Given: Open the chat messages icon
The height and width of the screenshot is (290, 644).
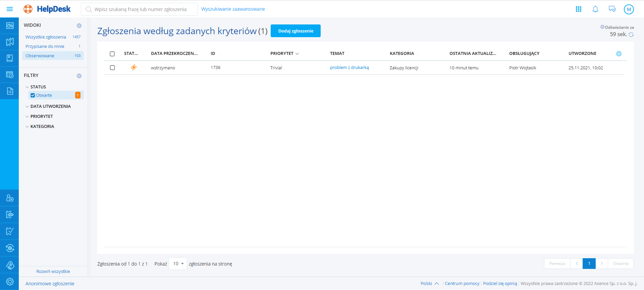Looking at the screenshot, I should [x=612, y=9].
